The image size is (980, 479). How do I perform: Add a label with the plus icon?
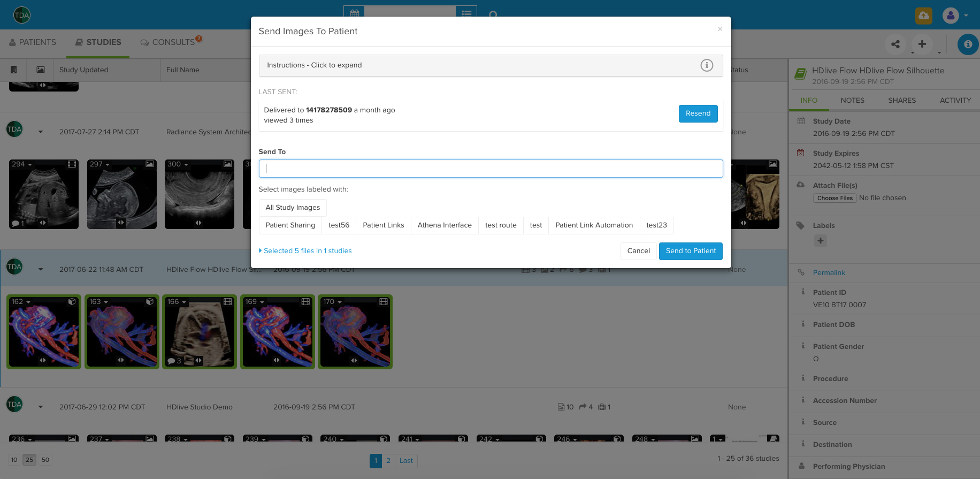click(x=821, y=241)
